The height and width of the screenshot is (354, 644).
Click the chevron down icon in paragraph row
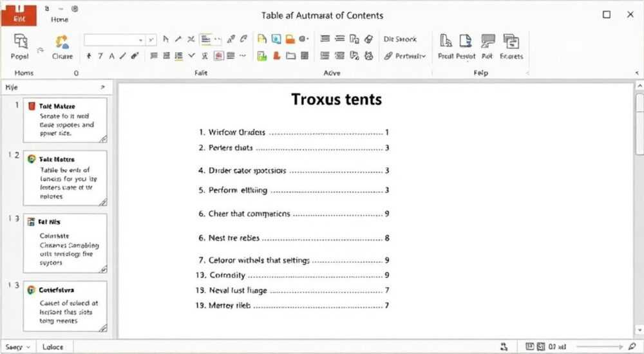click(x=192, y=56)
